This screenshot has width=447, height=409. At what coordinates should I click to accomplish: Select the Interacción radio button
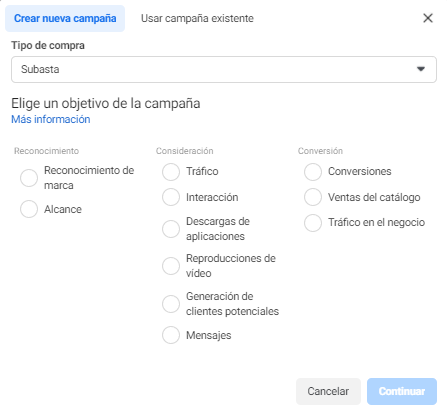[x=171, y=197]
